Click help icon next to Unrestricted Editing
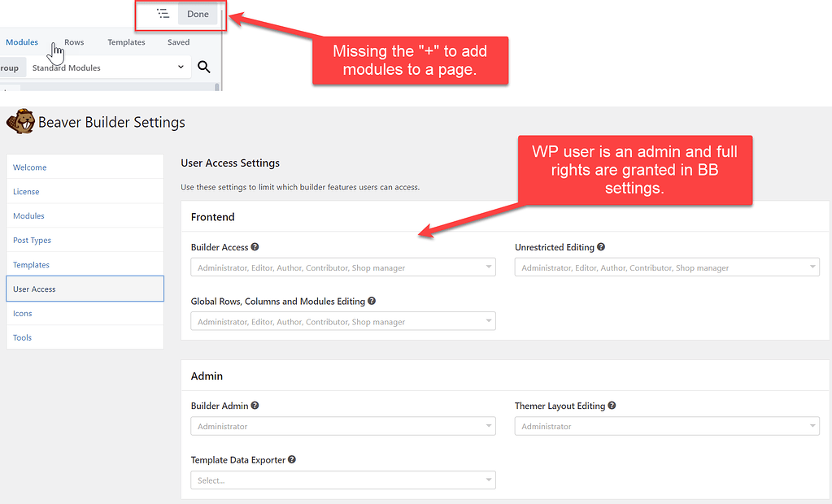The height and width of the screenshot is (504, 832). pos(601,247)
